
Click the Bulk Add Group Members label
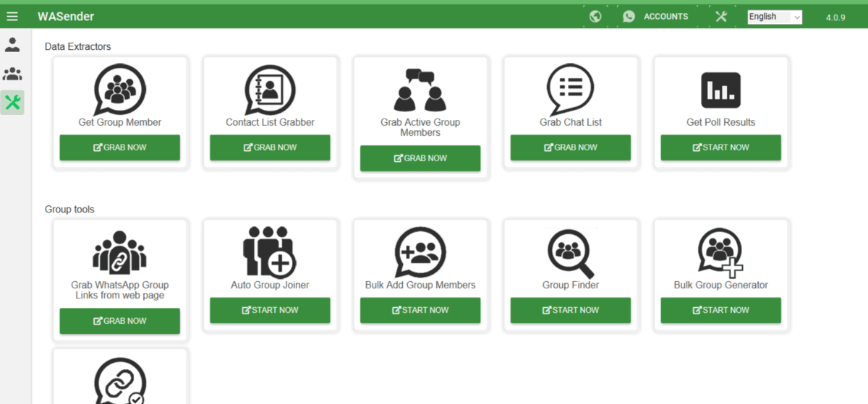pos(420,285)
